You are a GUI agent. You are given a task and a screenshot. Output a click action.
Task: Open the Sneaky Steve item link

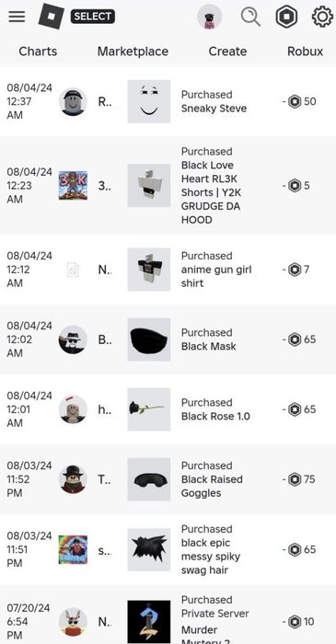[214, 109]
